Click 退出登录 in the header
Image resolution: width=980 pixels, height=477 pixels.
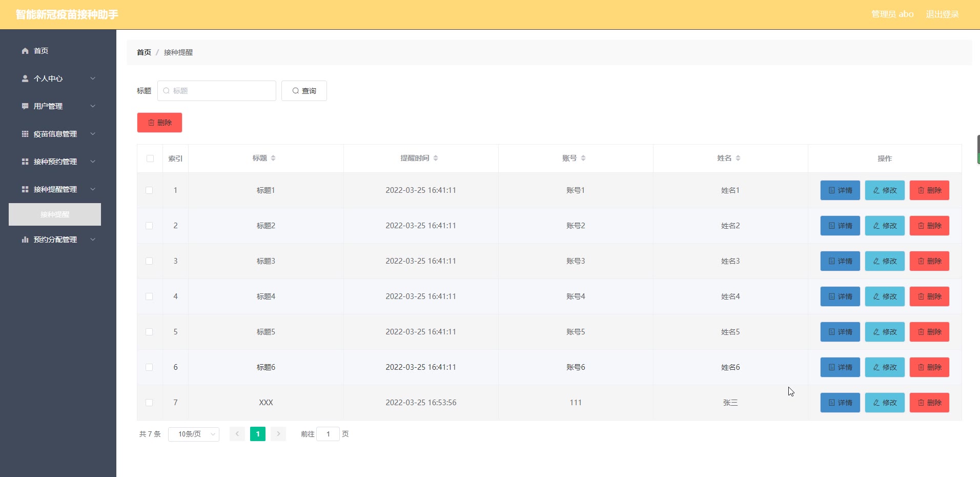tap(942, 14)
